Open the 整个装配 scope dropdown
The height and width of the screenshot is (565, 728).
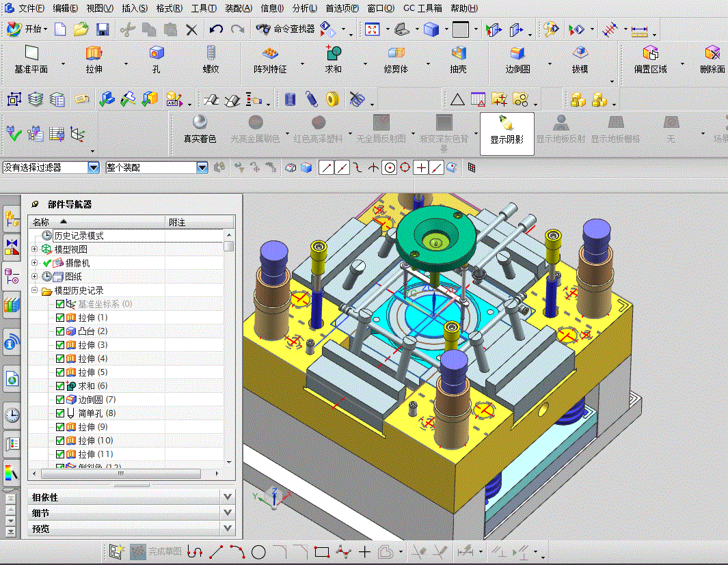(202, 167)
